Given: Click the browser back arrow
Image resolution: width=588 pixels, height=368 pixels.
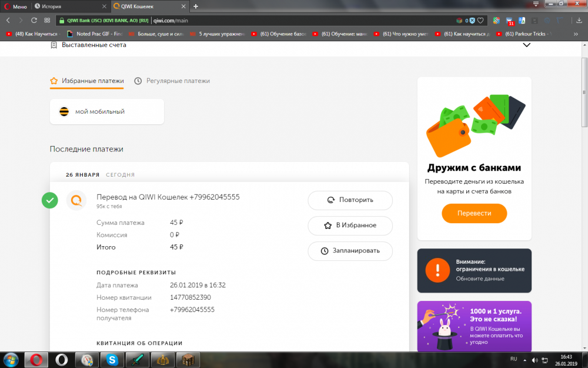Looking at the screenshot, I should [8, 20].
